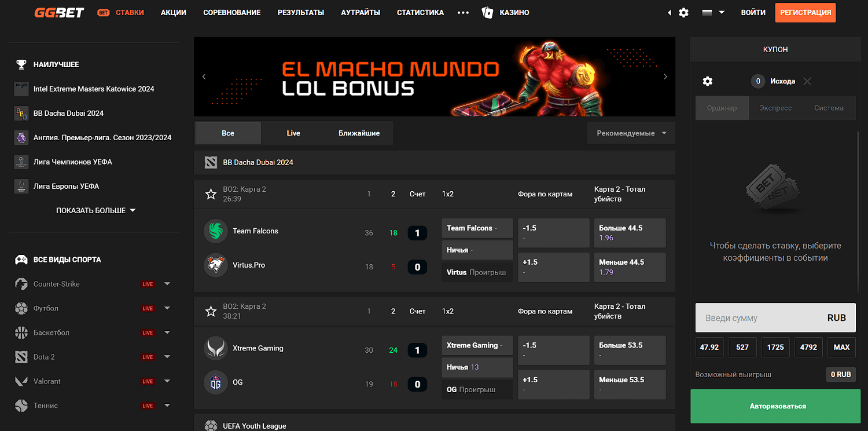Open Counter-Strike sport icon in sidebar

21,284
